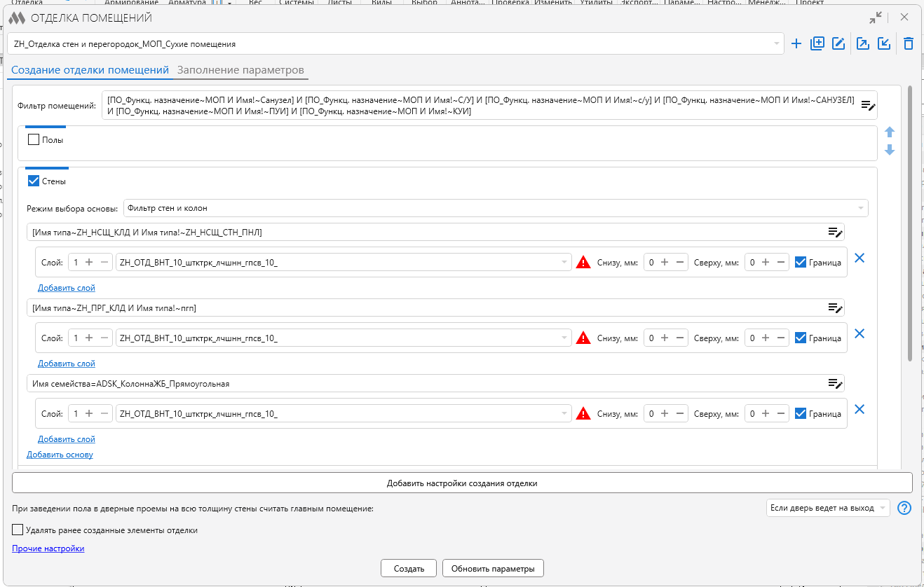Rename configuration with the edit pencil icon
Image resolution: width=924 pixels, height=587 pixels.
click(x=838, y=44)
